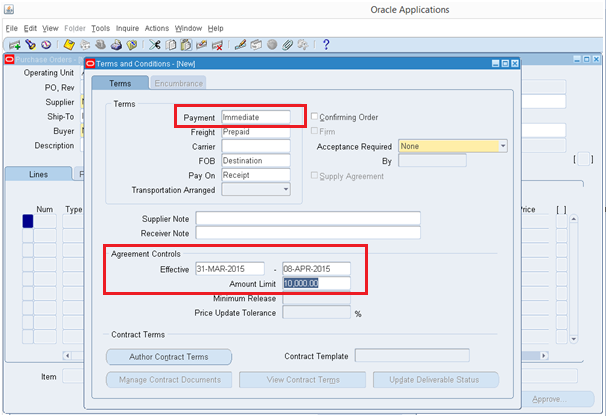The height and width of the screenshot is (416, 606).
Task: Click the Save diskette toolbar icon
Action: [x=69, y=45]
